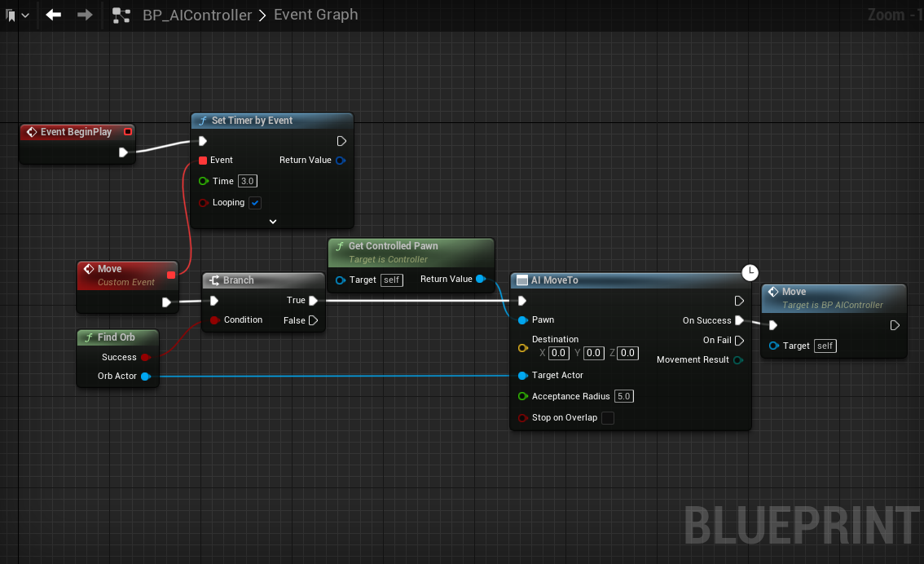This screenshot has height=564, width=924.
Task: Click the Acceptance Radius value field
Action: [x=623, y=397]
